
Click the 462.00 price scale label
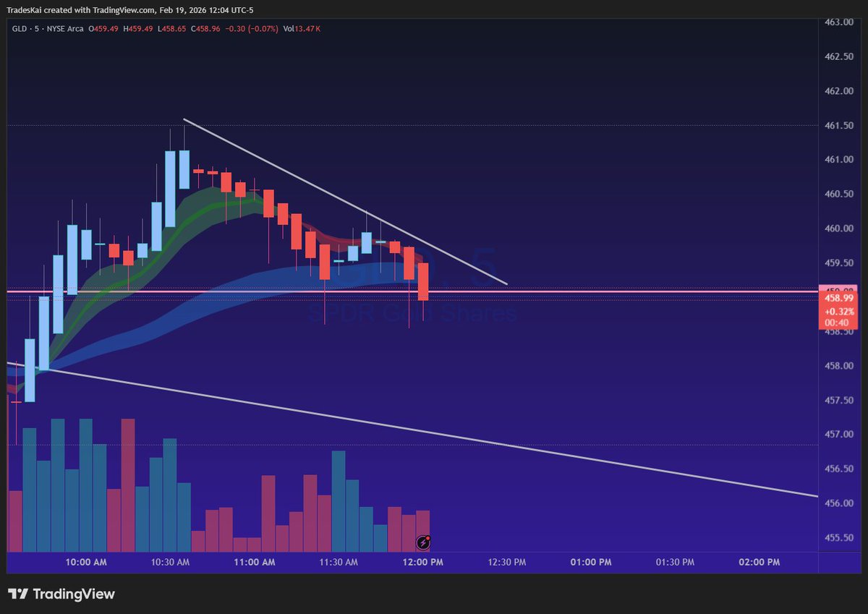pos(840,91)
